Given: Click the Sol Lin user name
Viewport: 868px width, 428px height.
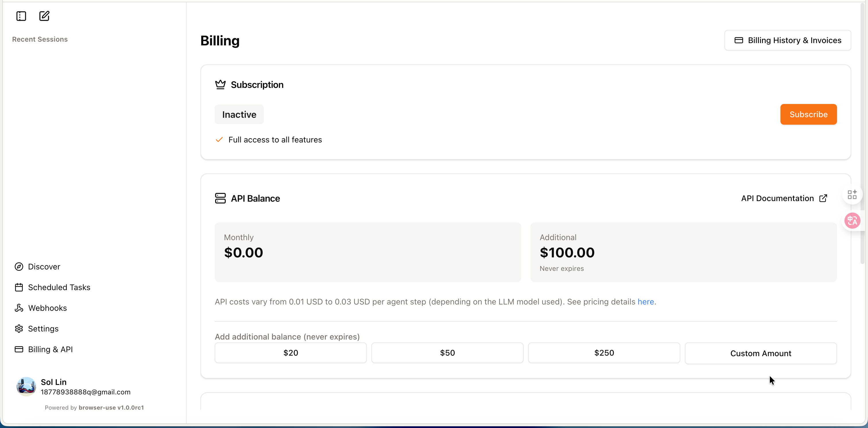Looking at the screenshot, I should click(x=54, y=382).
